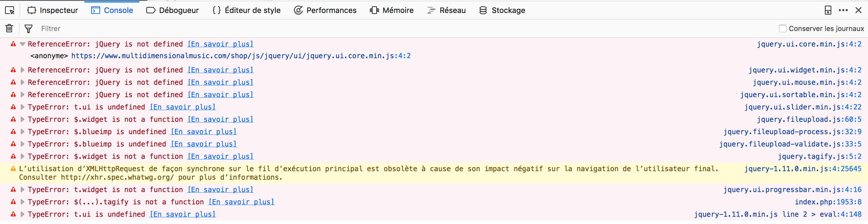Click the responsive design mode icon
868x224 pixels.
[827, 10]
